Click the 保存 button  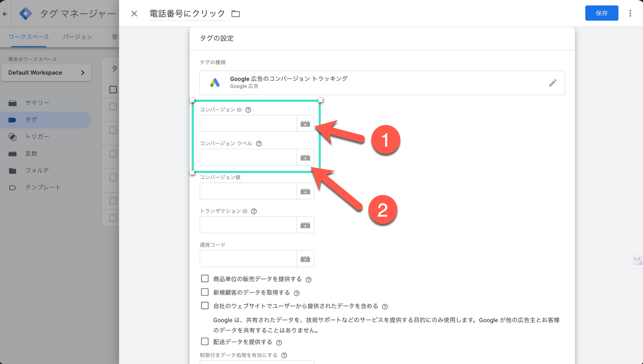[x=601, y=13]
